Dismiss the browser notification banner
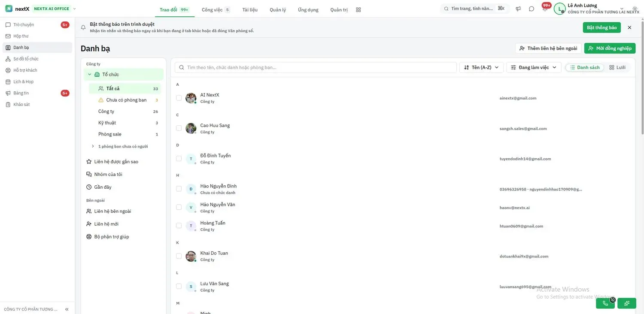Image resolution: width=644 pixels, height=314 pixels. point(629,27)
